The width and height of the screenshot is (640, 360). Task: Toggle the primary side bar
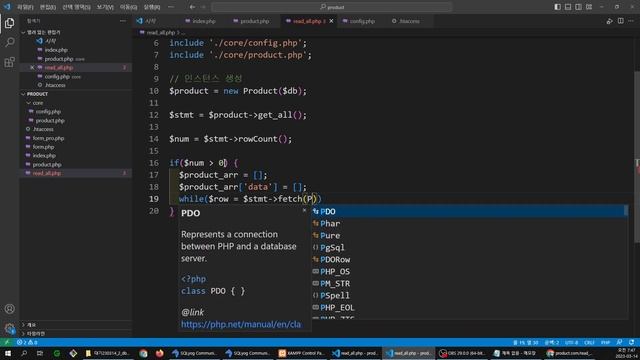coord(558,7)
